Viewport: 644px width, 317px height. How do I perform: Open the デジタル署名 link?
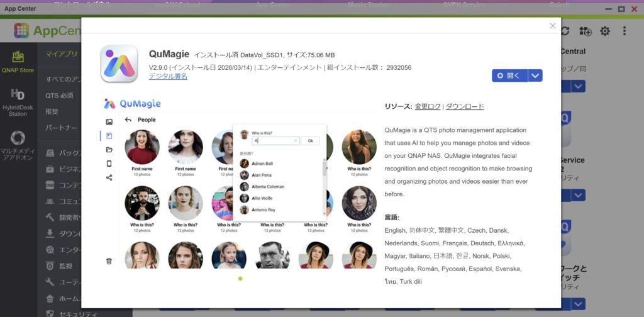(168, 76)
